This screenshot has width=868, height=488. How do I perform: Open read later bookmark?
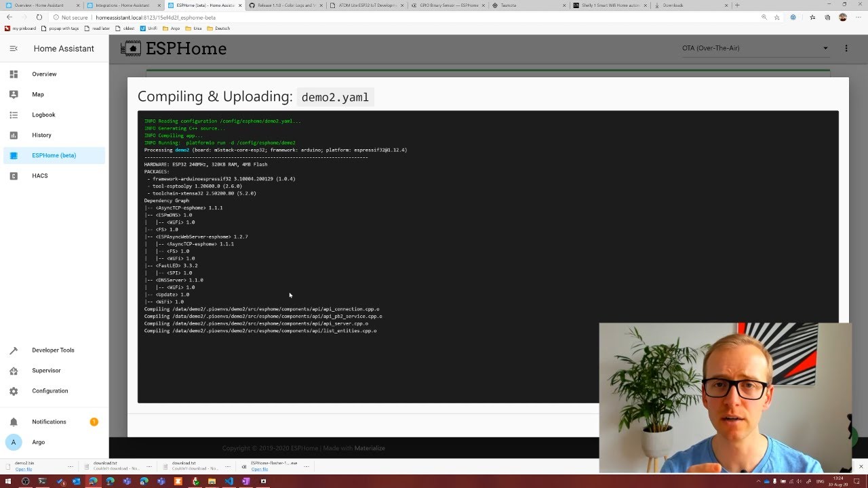pyautogui.click(x=97, y=28)
